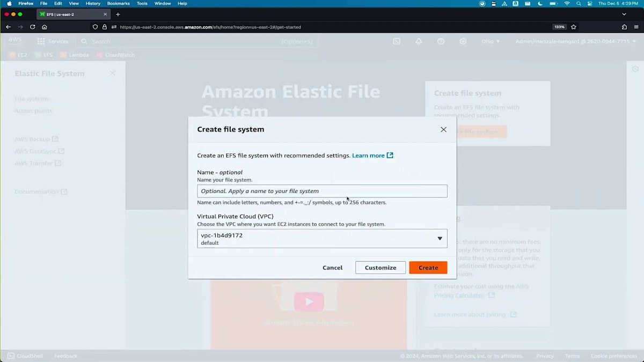
Task: Bookmark this page with the star icon
Action: pos(574,27)
